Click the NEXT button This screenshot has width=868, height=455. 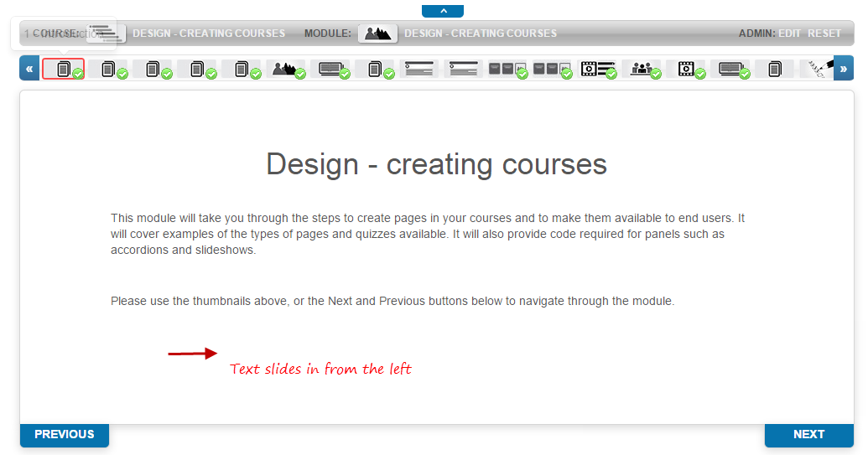tap(808, 435)
